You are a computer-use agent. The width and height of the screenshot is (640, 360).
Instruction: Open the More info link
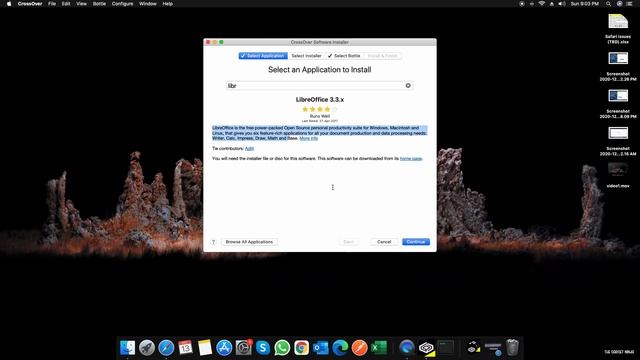pos(309,138)
